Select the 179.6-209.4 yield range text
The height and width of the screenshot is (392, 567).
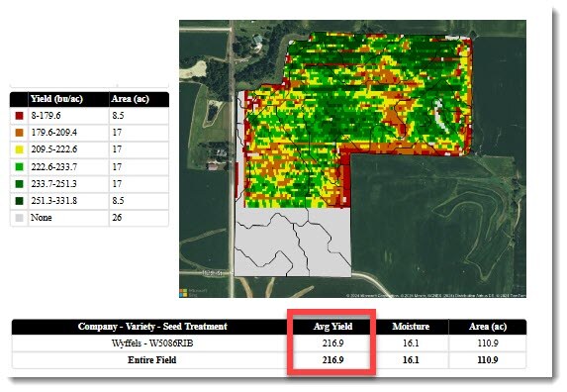[x=53, y=133]
